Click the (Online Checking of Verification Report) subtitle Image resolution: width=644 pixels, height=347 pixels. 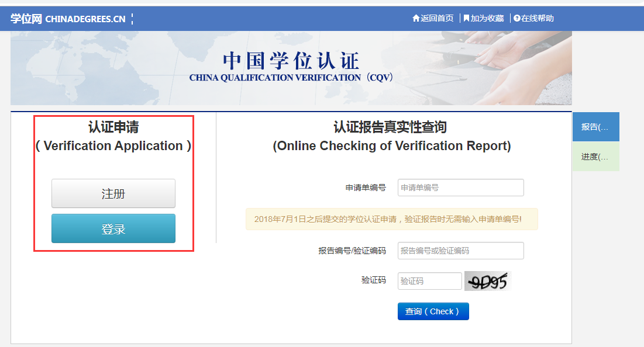pyautogui.click(x=392, y=145)
